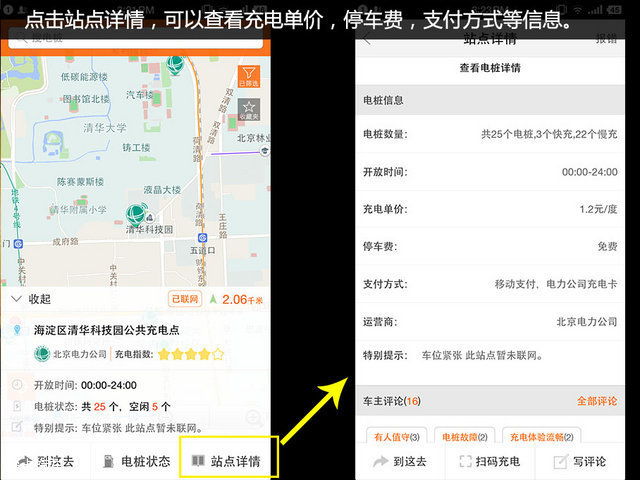Open the favorites star icon on map

[x=249, y=109]
